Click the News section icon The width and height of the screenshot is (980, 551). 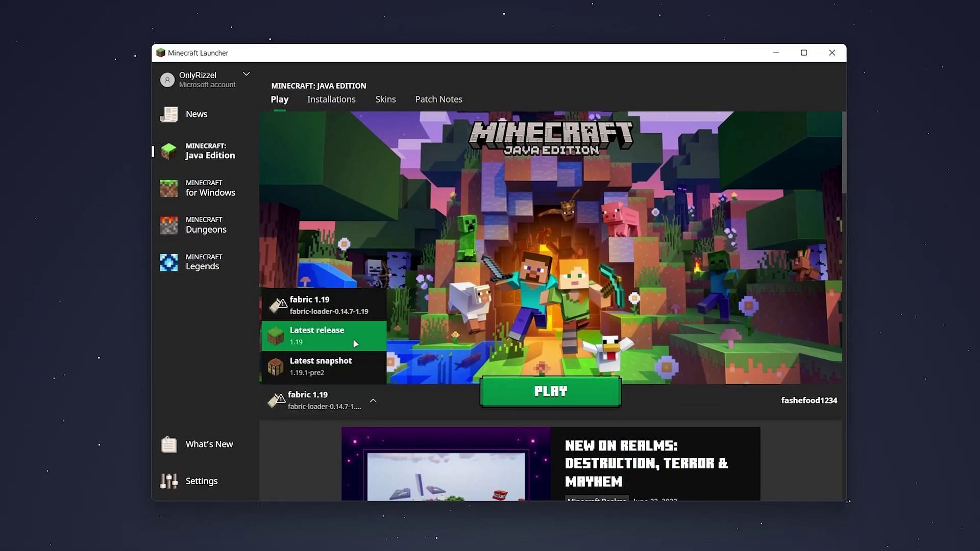click(x=168, y=114)
